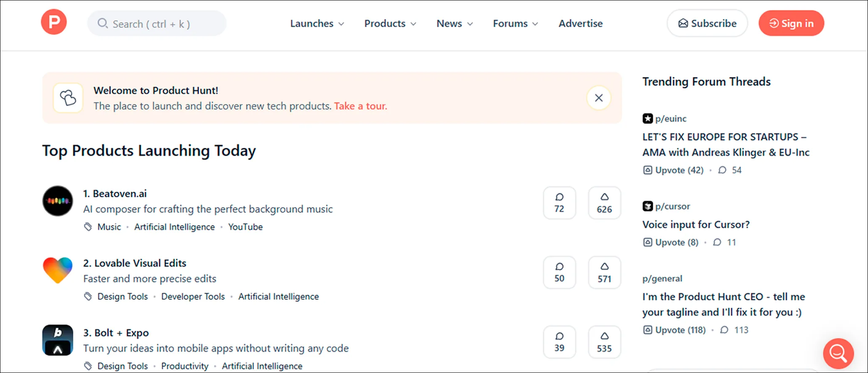This screenshot has width=868, height=373.
Task: Expand the News chevron arrow
Action: coord(470,24)
